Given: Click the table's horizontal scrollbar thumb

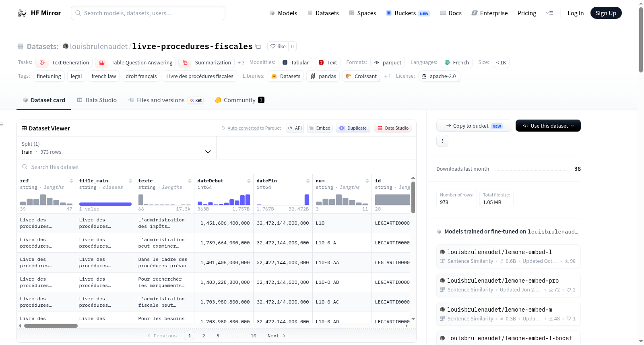Looking at the screenshot, I should point(51,326).
